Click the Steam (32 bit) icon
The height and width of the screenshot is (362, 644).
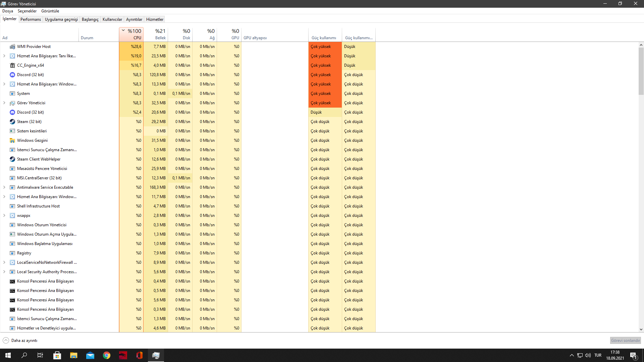pyautogui.click(x=12, y=122)
